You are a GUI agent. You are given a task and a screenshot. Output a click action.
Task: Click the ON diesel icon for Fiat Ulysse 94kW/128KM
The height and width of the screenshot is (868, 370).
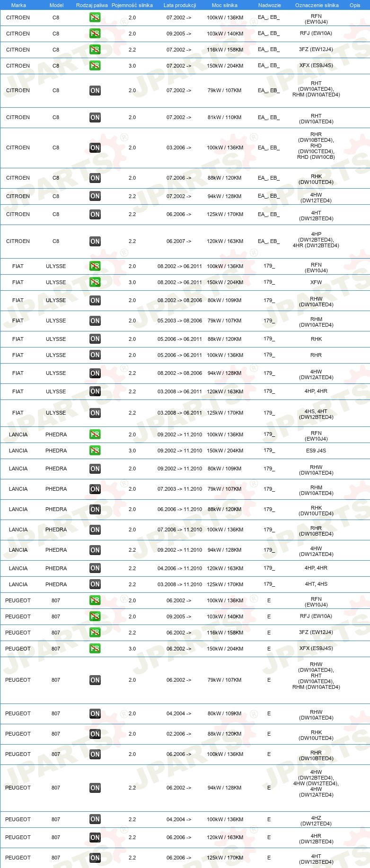coord(95,373)
